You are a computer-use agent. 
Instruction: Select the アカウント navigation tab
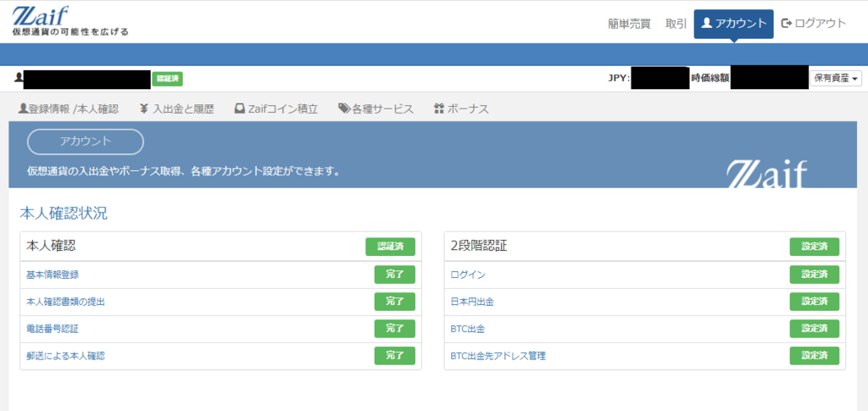pos(733,24)
